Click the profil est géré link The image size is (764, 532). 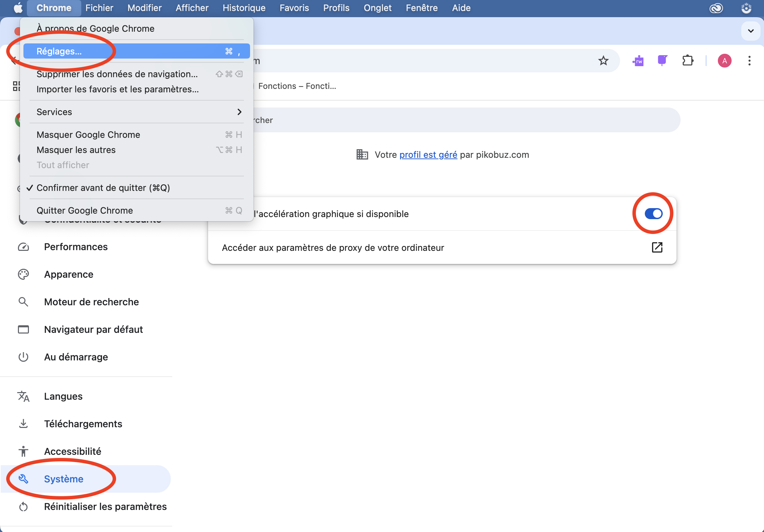[x=428, y=155]
